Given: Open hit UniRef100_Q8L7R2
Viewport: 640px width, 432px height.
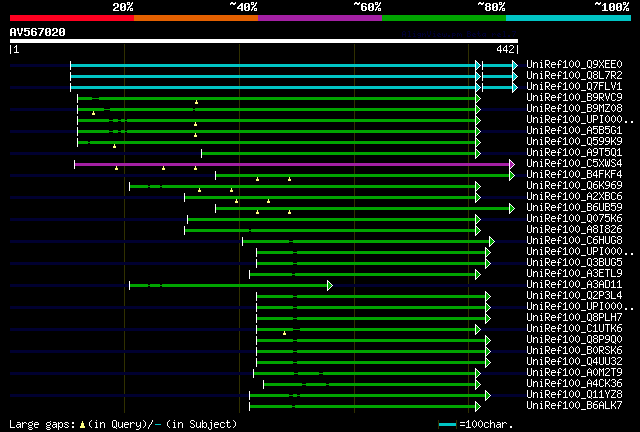Looking at the screenshot, I should tap(574, 76).
